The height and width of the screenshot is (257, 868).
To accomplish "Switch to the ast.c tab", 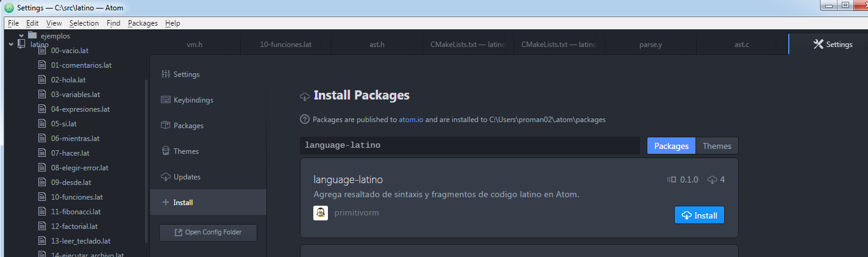I will (742, 44).
